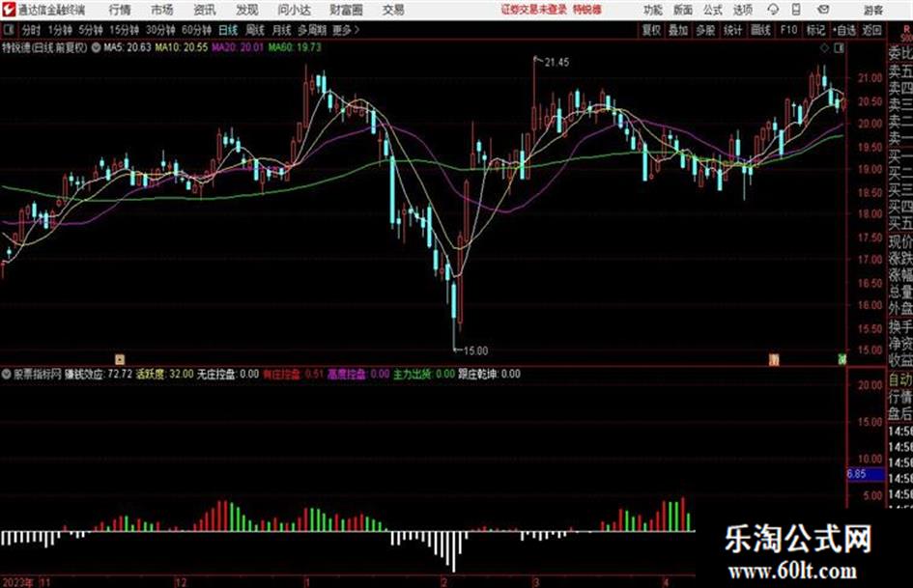Add stock via 自选 button
This screenshot has height=588, width=913.
coord(844,30)
